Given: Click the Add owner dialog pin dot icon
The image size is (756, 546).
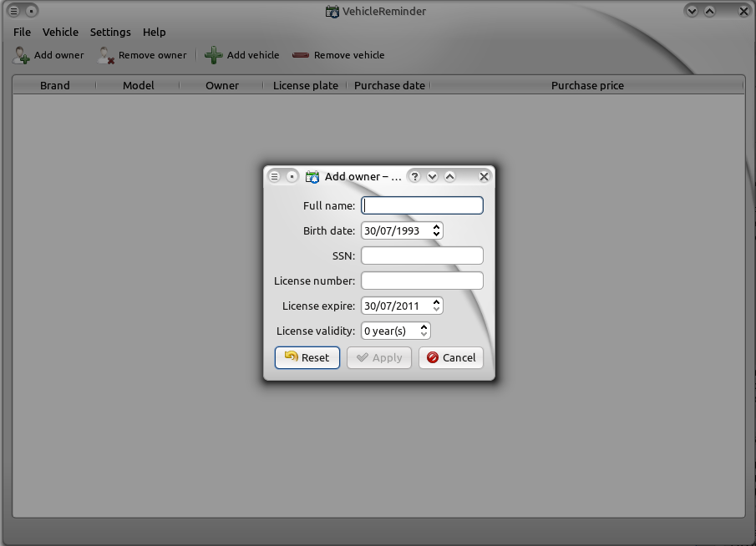Looking at the screenshot, I should tap(292, 177).
